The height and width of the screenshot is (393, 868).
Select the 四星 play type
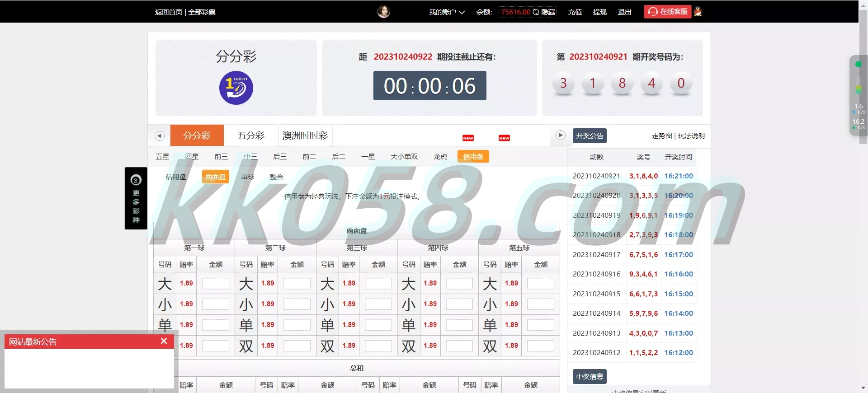pyautogui.click(x=192, y=156)
